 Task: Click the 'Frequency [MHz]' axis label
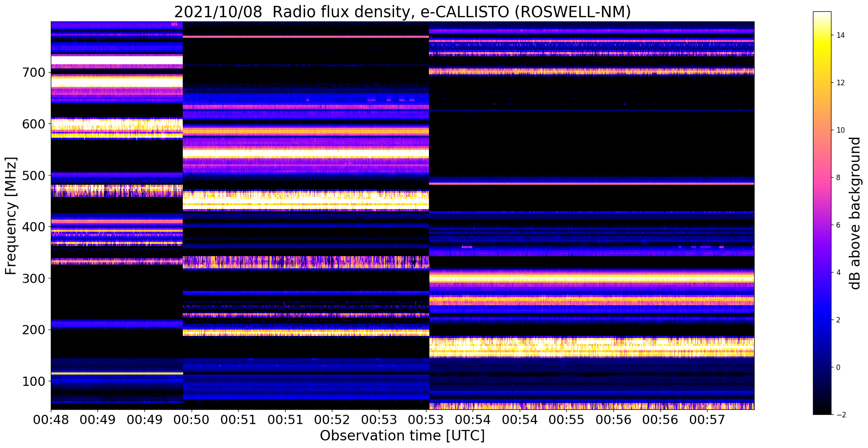pos(11,216)
